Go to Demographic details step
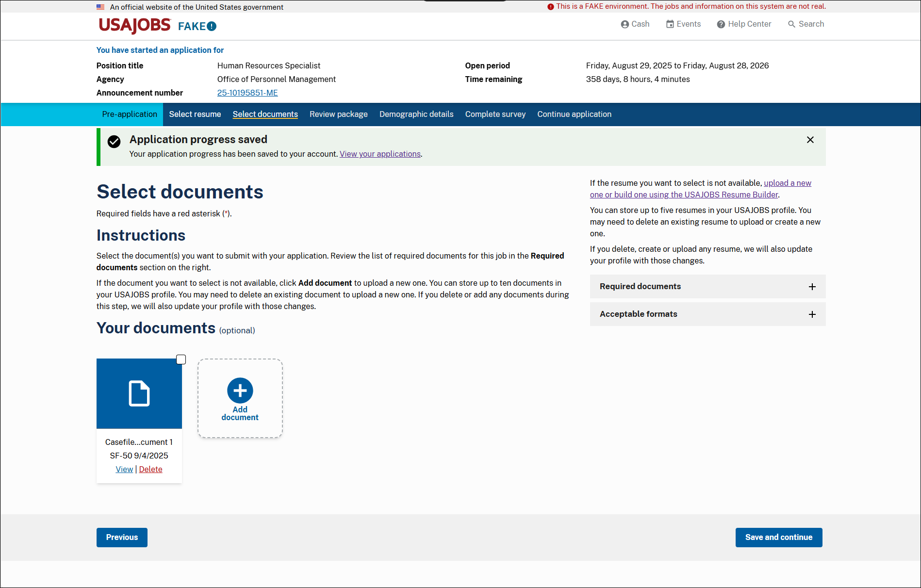 pos(416,114)
